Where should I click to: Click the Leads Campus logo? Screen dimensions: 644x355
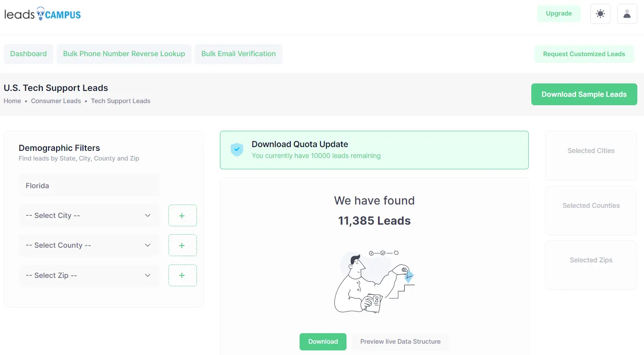42,14
